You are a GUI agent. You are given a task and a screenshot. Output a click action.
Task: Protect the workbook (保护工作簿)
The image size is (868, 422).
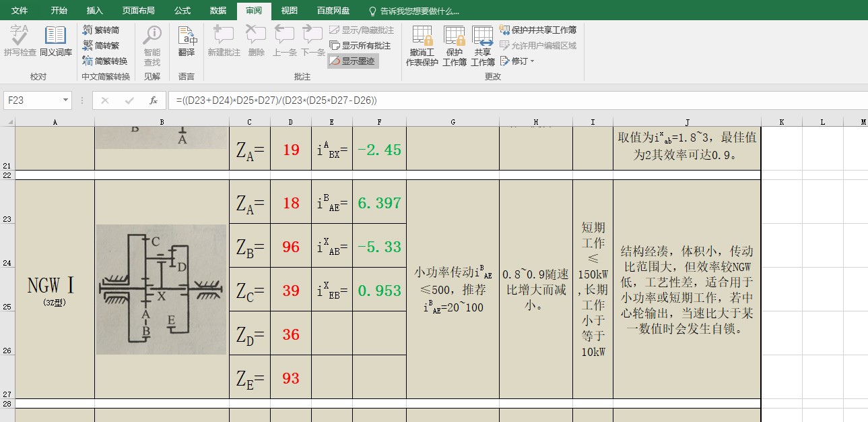(x=455, y=45)
